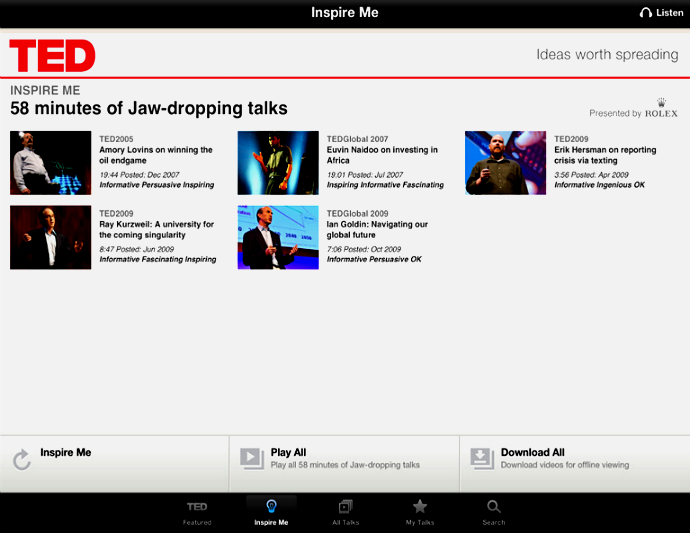
Task: Tap the Download All tray icon
Action: pyautogui.click(x=482, y=458)
